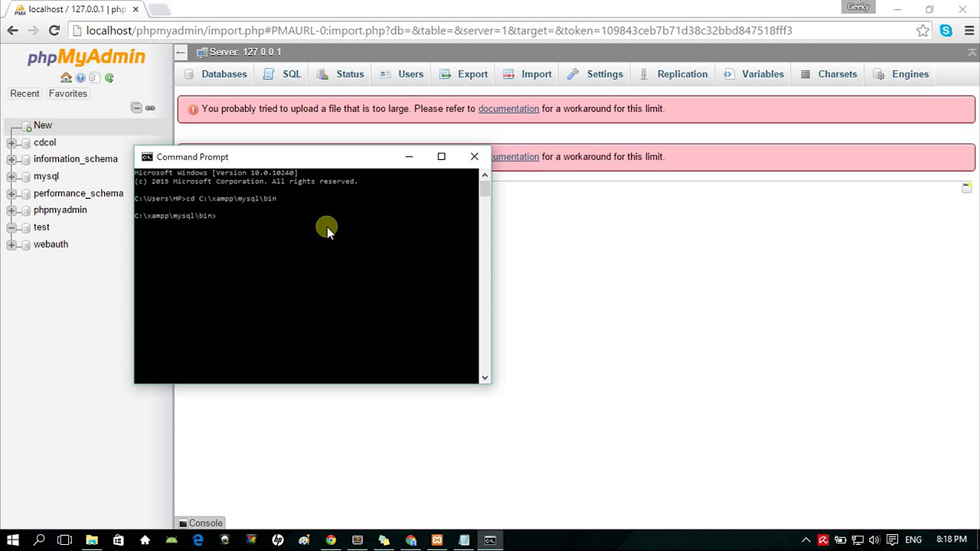This screenshot has width=980, height=551.
Task: Show hidden system tray icons
Action: 806,540
